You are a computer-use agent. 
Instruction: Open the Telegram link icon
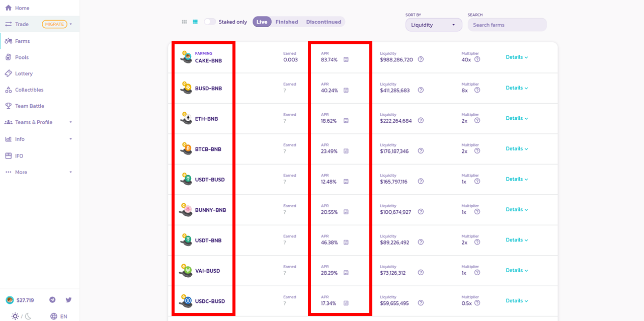52,300
